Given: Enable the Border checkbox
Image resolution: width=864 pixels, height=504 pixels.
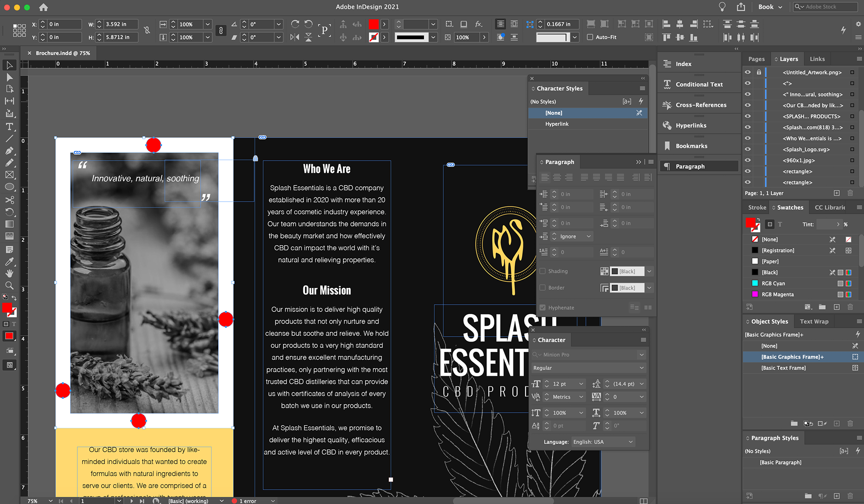Looking at the screenshot, I should [x=543, y=288].
